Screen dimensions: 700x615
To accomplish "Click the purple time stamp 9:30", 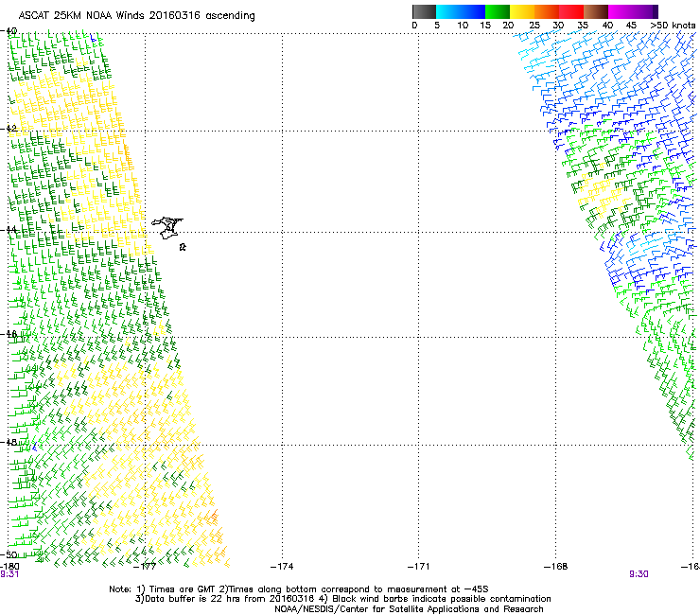I will pos(639,574).
